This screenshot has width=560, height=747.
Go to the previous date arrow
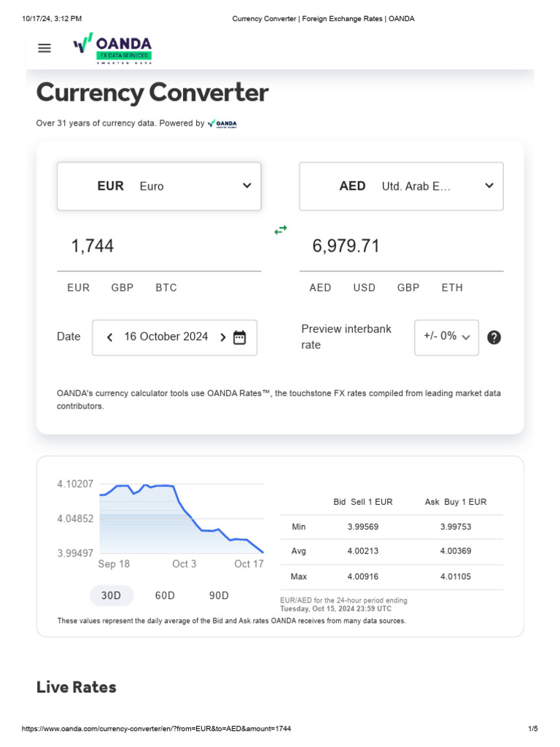click(x=110, y=337)
